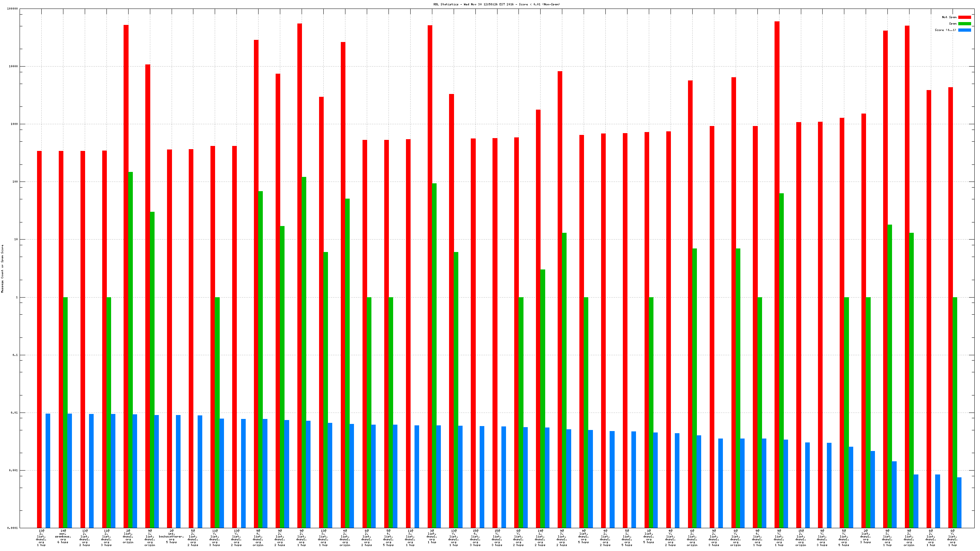Click the rightmost blue bar in the chart

[959, 502]
